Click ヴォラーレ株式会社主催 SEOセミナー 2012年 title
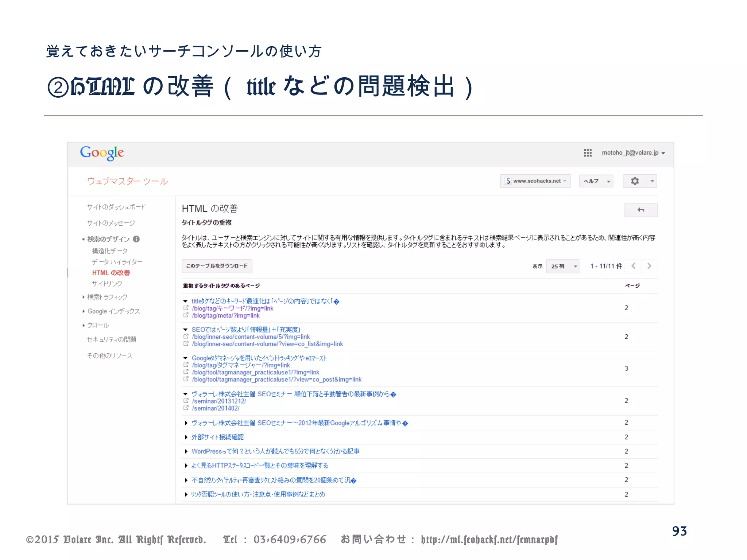The width and height of the screenshot is (747, 560). coord(299,423)
